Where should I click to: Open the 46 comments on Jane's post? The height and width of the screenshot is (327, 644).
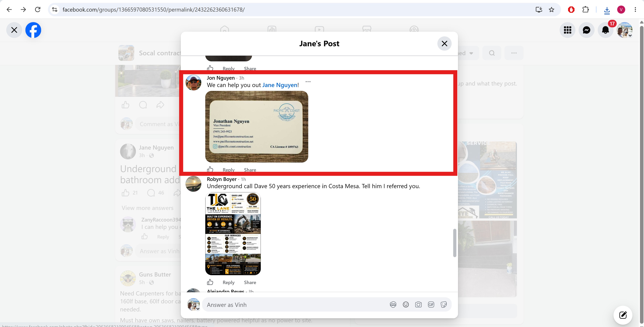click(155, 193)
